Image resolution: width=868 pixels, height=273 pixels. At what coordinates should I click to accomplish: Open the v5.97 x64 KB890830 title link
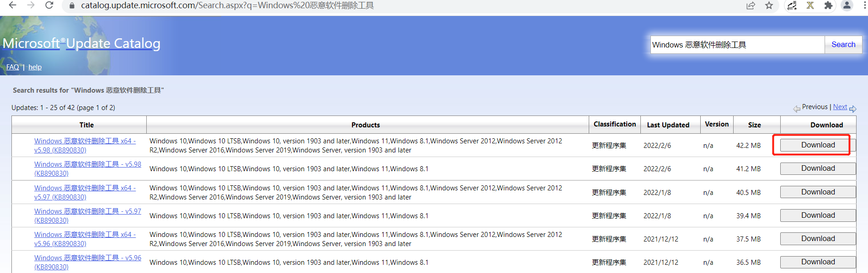[x=85, y=192]
